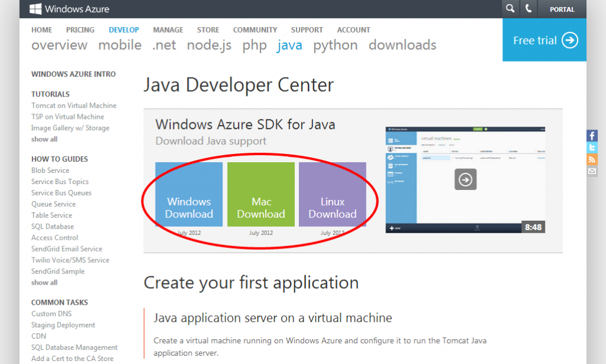
Task: Switch to the python tab
Action: click(x=336, y=46)
